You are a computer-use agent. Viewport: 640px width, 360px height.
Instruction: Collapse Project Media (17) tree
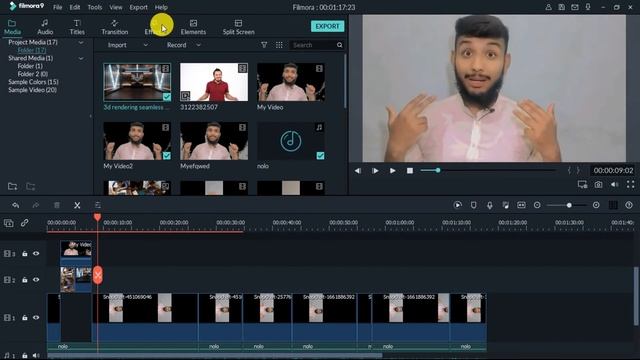(81, 42)
